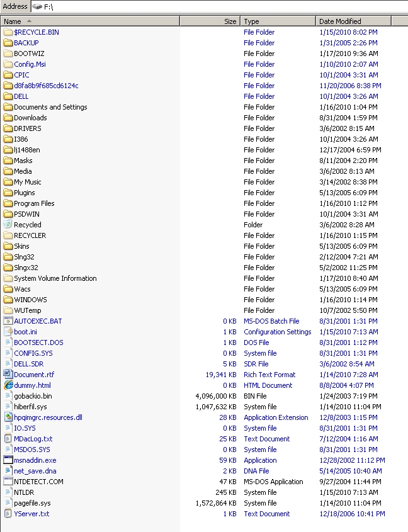This screenshot has height=532, width=408.
Task: Select the WINDOWS folder entry
Action: (30, 300)
